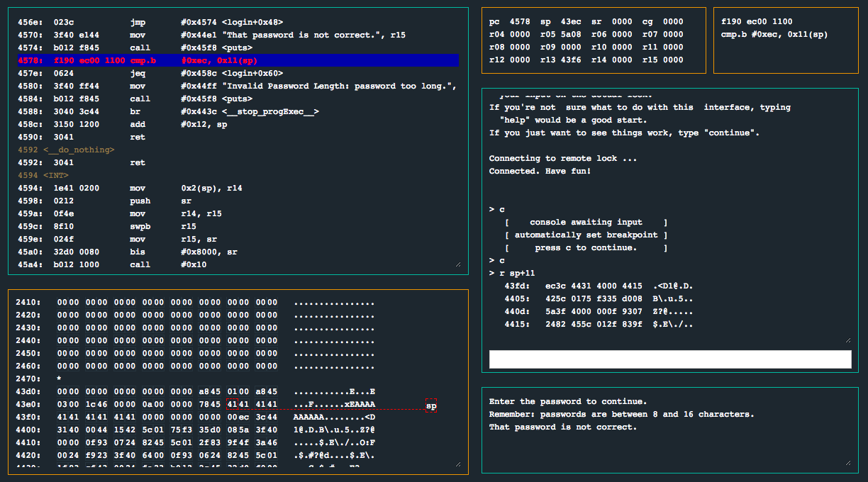Image resolution: width=868 pixels, height=482 pixels.
Task: Click the debugger command input field
Action: (x=669, y=359)
